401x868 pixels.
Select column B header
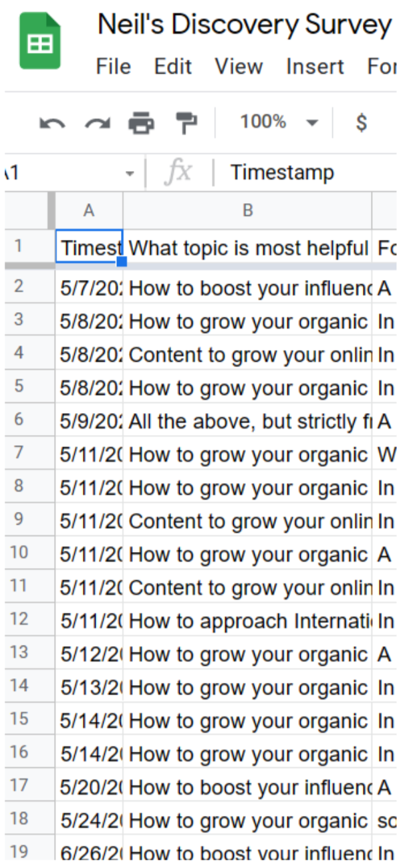click(247, 210)
